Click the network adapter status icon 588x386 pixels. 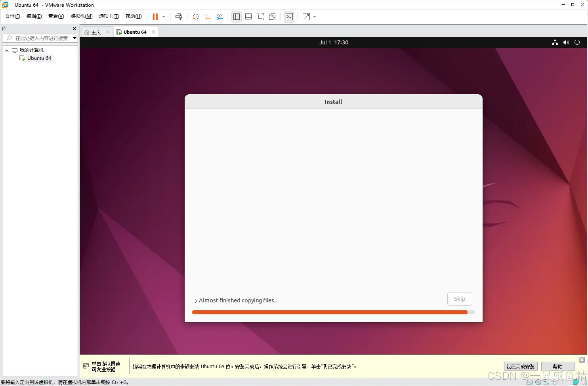tap(546, 382)
